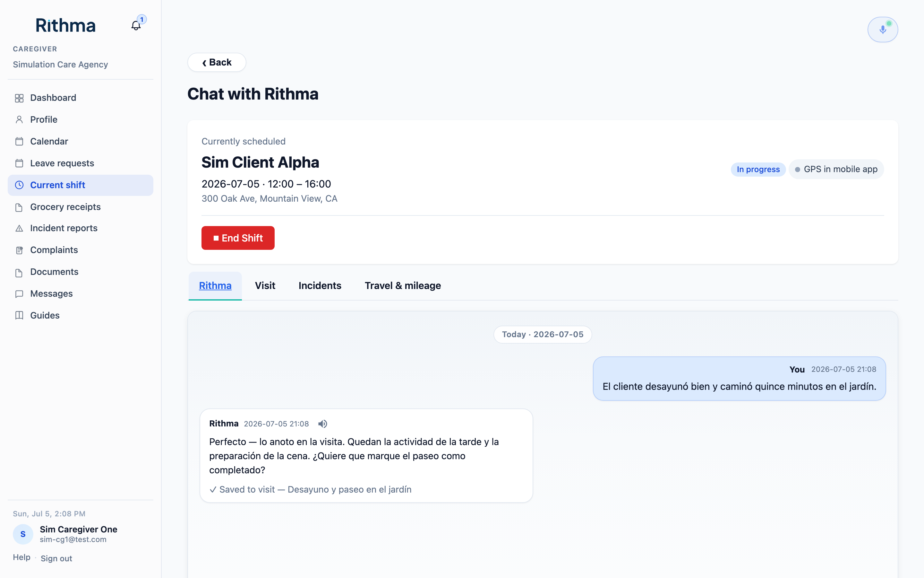Click the email sim-cg1@test.com
The height and width of the screenshot is (578, 924).
pos(73,539)
